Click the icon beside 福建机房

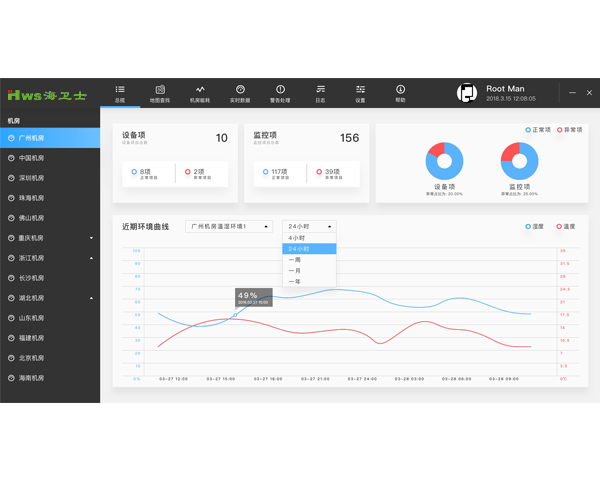(11, 338)
